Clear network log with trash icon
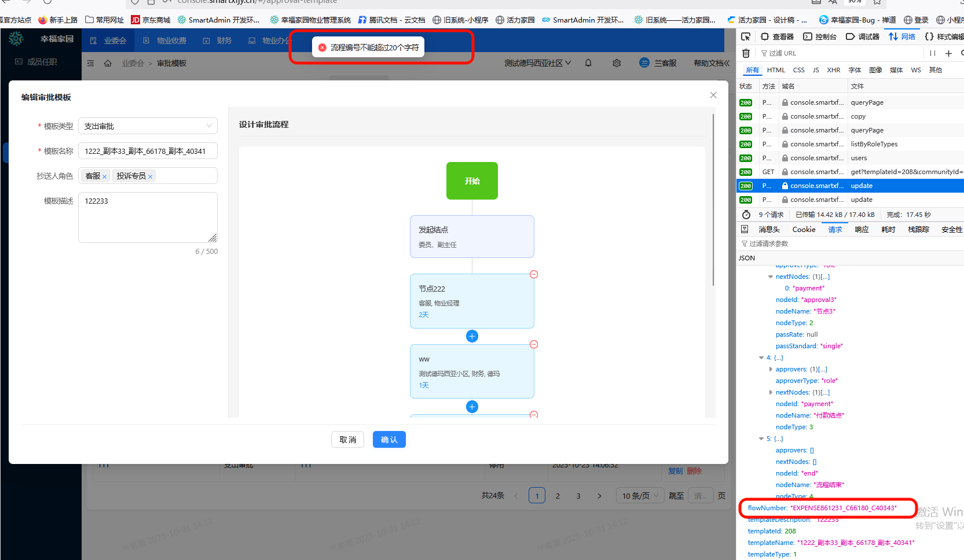This screenshot has height=560, width=964. click(746, 53)
